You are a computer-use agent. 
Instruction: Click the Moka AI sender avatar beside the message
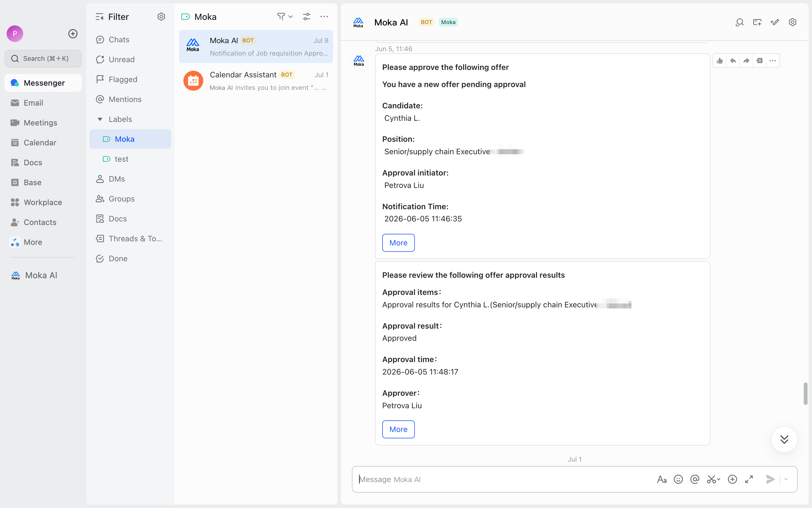(x=358, y=61)
